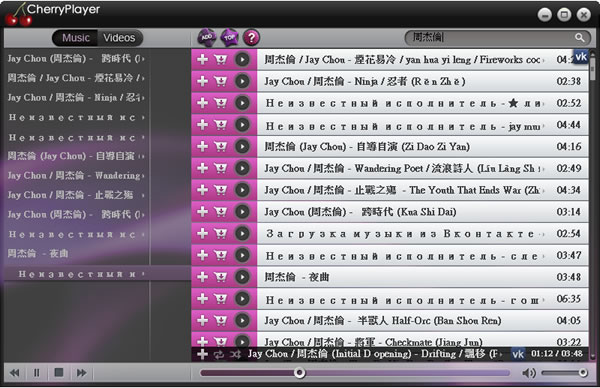The width and height of the screenshot is (600, 388).
Task: Play the Kua Shi Dai result
Action: click(x=242, y=212)
